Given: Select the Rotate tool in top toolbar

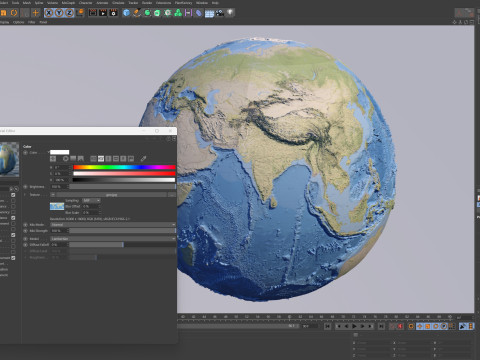Looking at the screenshot, I should point(14,13).
